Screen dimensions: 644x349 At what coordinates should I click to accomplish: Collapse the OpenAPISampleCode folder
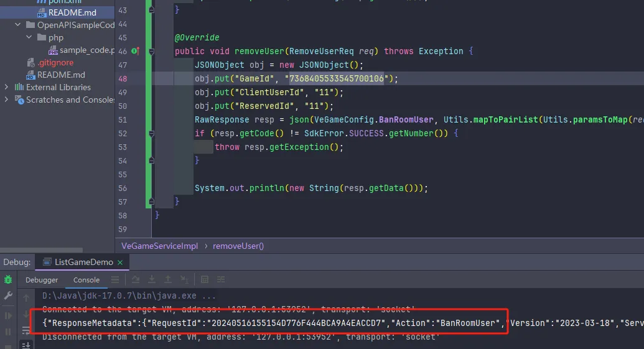(x=17, y=25)
